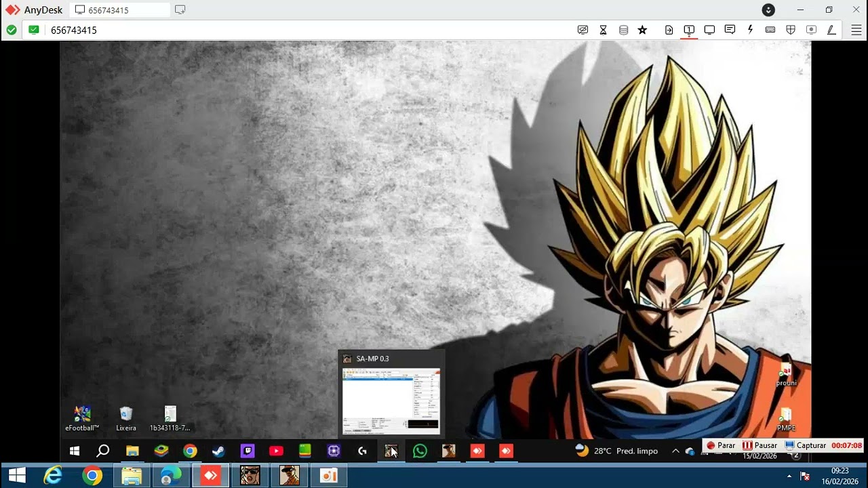The width and height of the screenshot is (868, 488).
Task: Add this remote desk to favorites star
Action: point(642,30)
